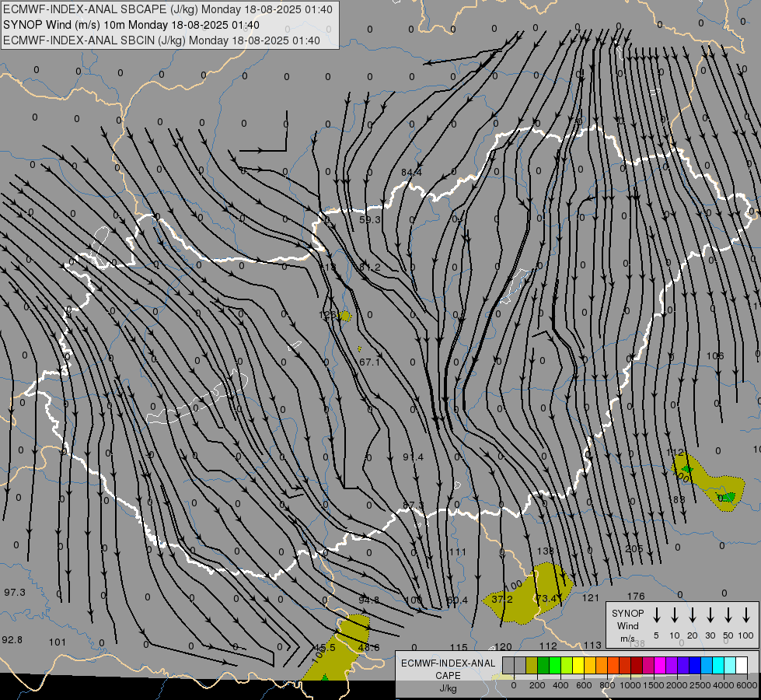
Task: Click the 48.6 value on the map
Action: [x=369, y=648]
